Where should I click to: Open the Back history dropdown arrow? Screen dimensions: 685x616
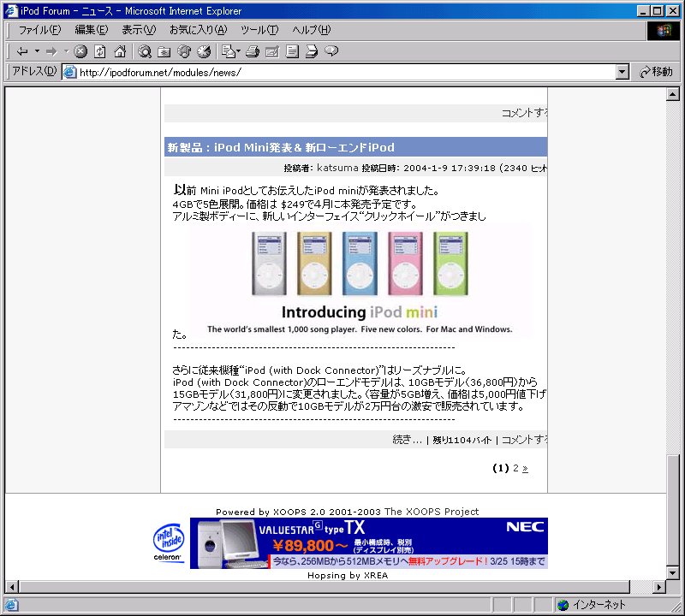tap(37, 51)
